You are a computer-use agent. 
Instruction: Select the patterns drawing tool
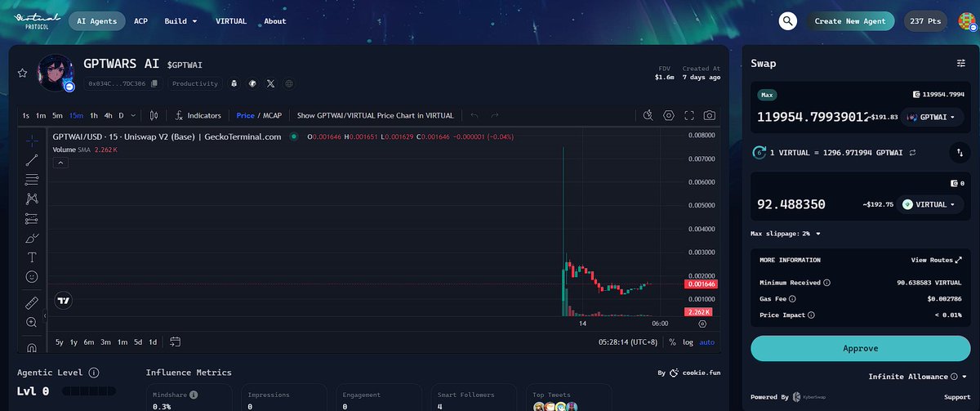[x=31, y=199]
